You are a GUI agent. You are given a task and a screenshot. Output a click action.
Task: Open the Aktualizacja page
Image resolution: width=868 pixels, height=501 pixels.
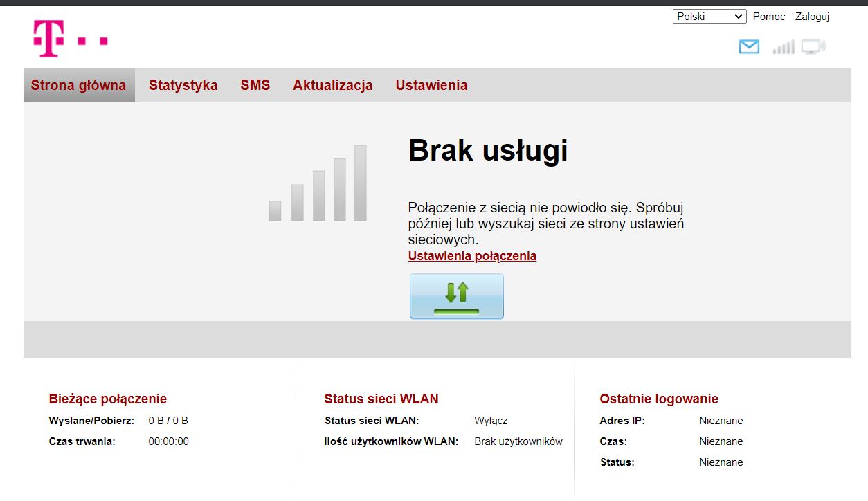tap(333, 84)
